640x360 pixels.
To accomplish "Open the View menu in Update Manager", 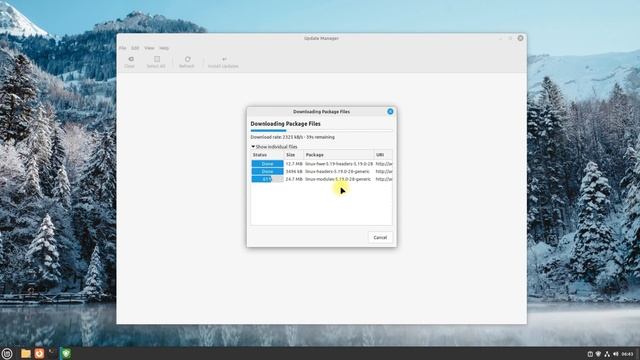I will (x=149, y=48).
